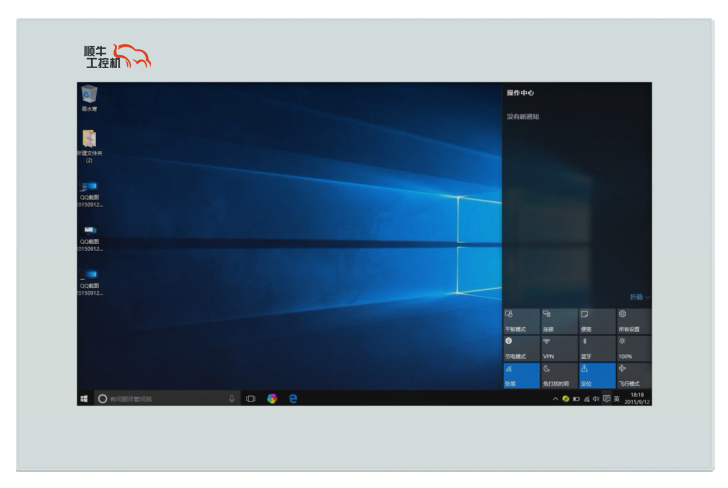Click the microphone icon in search box
The image size is (728, 488).
tap(232, 399)
